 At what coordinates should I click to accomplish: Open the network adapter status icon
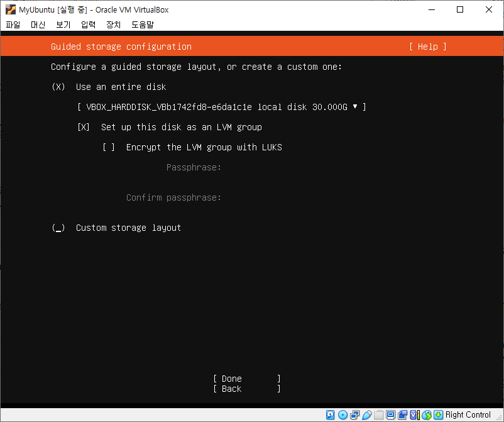pyautogui.click(x=355, y=415)
